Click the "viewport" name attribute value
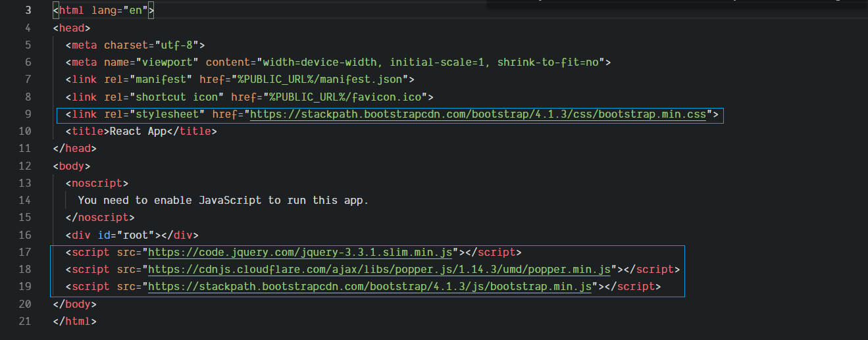Screen dimensions: 868x340 coord(166,62)
